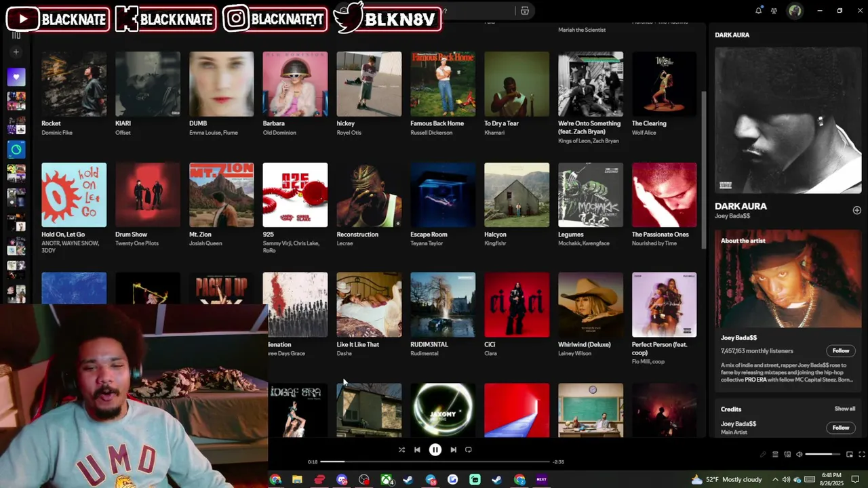Screen dimensions: 868x488
Task: Toggle shuffle in the player bar
Action: coord(401,449)
